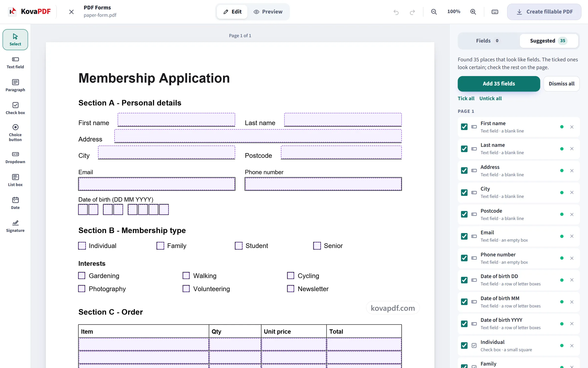Select the suggested Last name field on page
This screenshot has width=588, height=368.
[x=343, y=120]
